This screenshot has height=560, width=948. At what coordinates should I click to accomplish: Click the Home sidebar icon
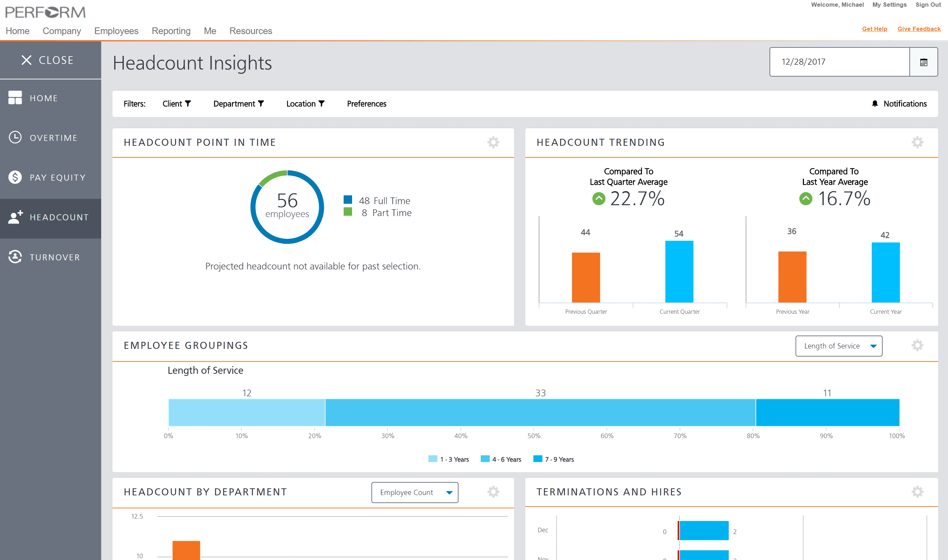click(x=15, y=98)
